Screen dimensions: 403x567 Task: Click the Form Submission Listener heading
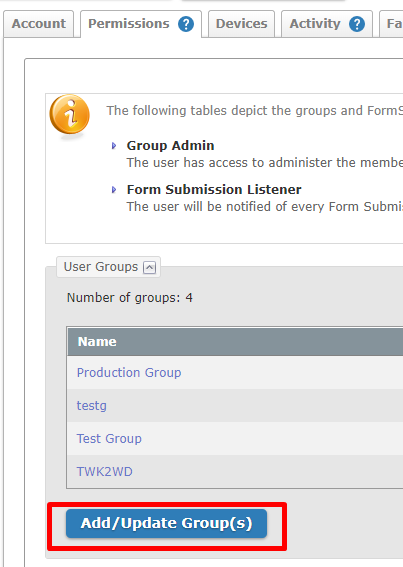pos(214,189)
